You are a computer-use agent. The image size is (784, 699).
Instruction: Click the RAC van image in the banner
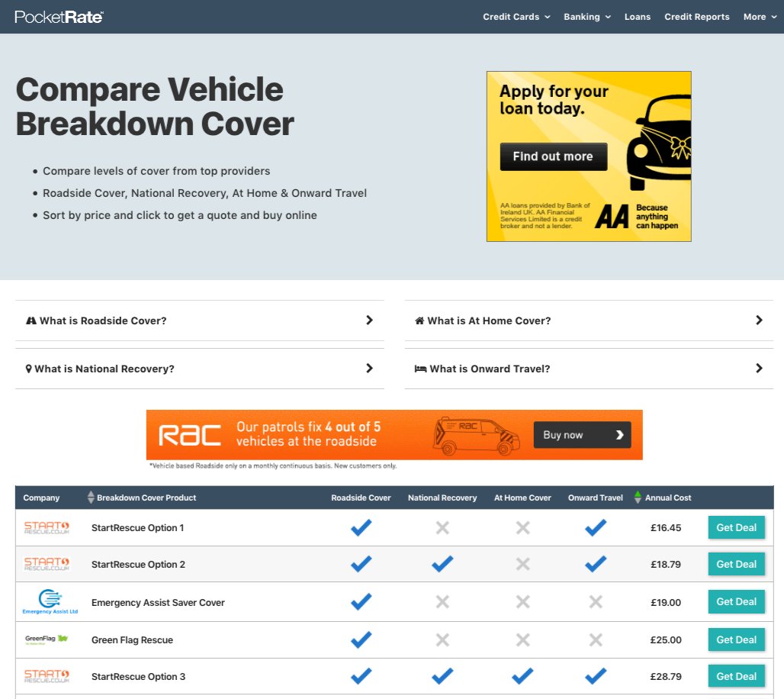tap(477, 436)
